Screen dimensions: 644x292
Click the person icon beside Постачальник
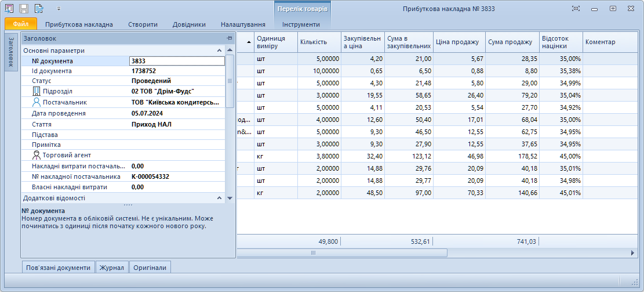37,102
